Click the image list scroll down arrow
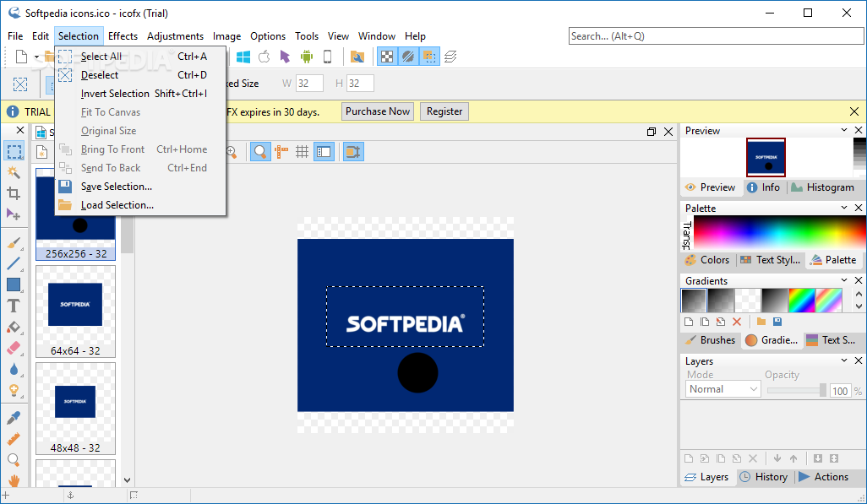 [127, 480]
